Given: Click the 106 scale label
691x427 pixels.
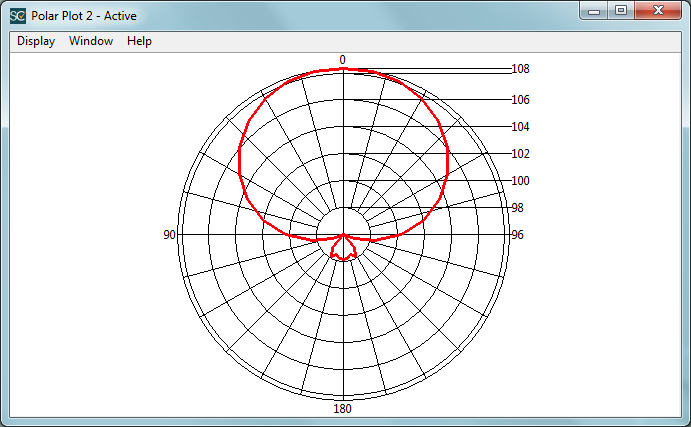Looking at the screenshot, I should [520, 100].
